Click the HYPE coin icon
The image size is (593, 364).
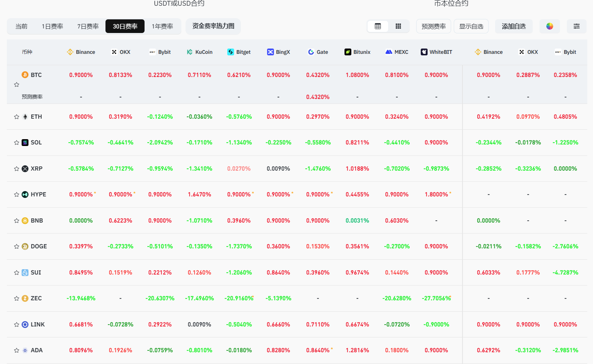point(25,195)
